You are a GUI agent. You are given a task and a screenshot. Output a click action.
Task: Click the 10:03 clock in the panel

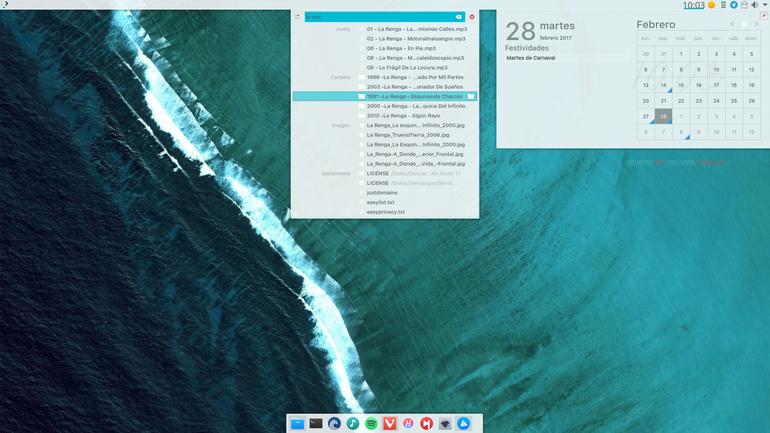(x=693, y=5)
